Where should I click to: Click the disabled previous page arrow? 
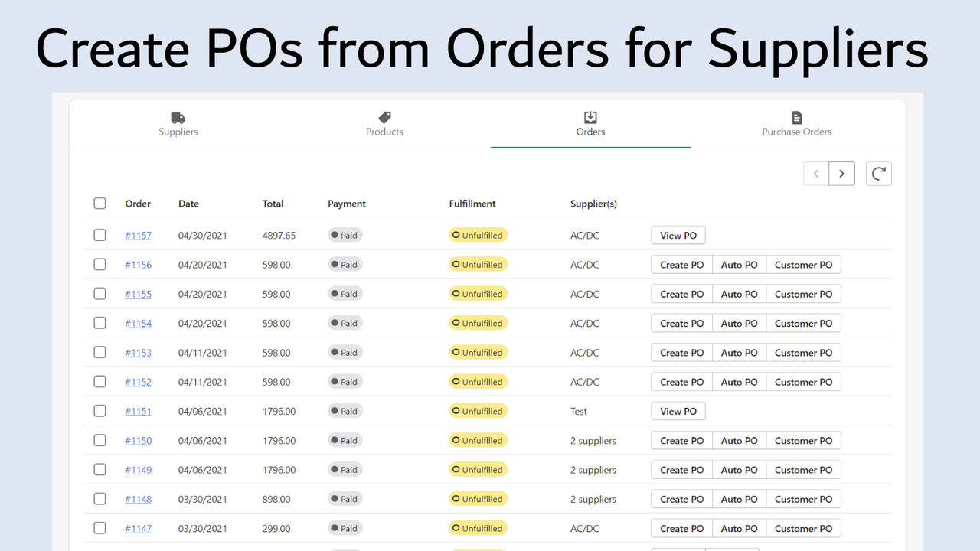(815, 174)
